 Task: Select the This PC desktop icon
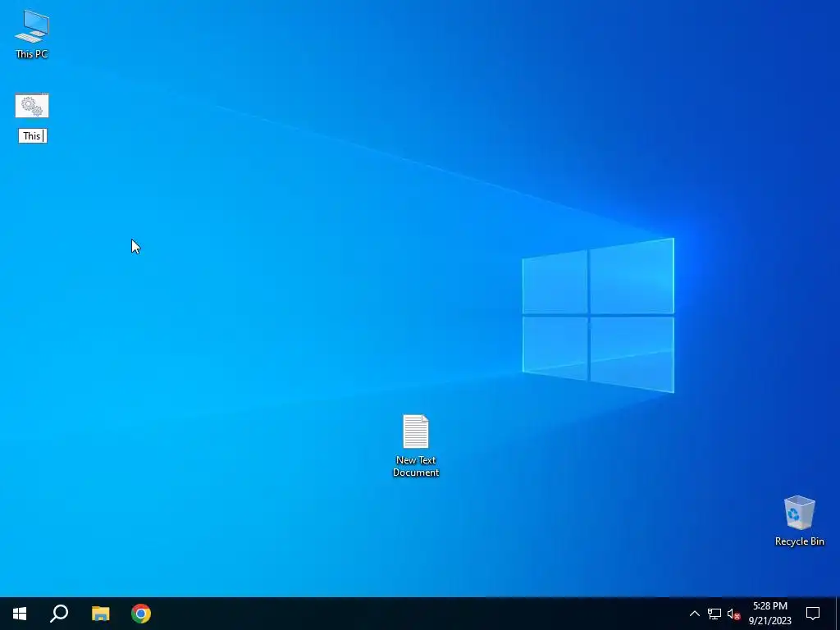pyautogui.click(x=32, y=26)
